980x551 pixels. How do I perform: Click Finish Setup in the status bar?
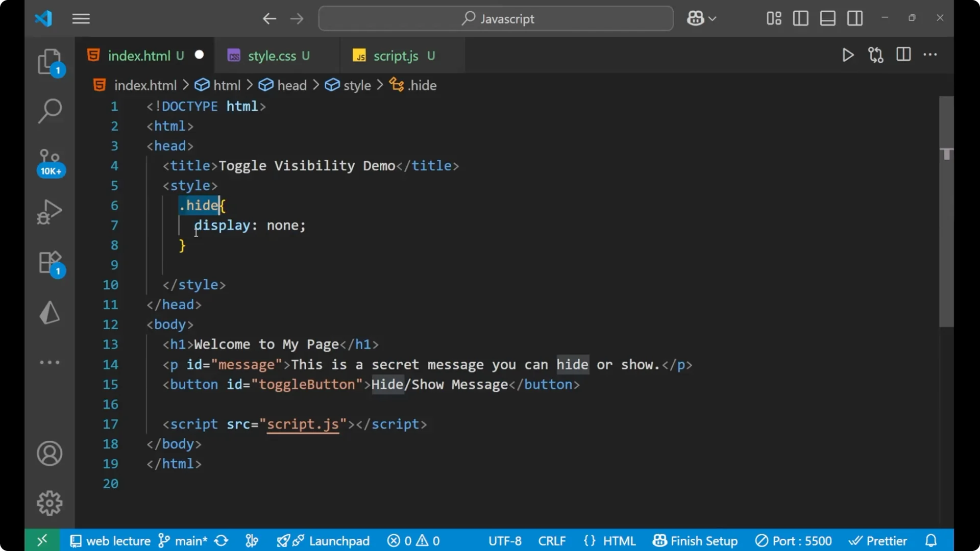(x=695, y=540)
